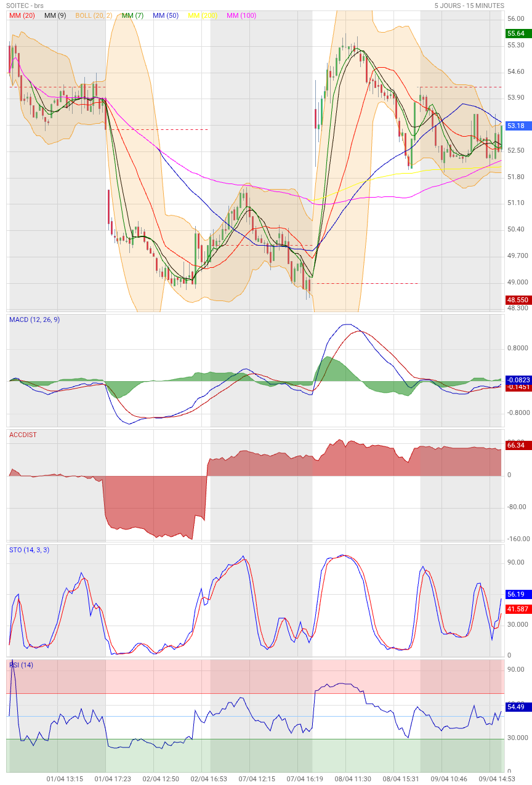Click the 5 JOURS - 15 MINUTES period label
The width and height of the screenshot is (532, 785).
tap(469, 6)
